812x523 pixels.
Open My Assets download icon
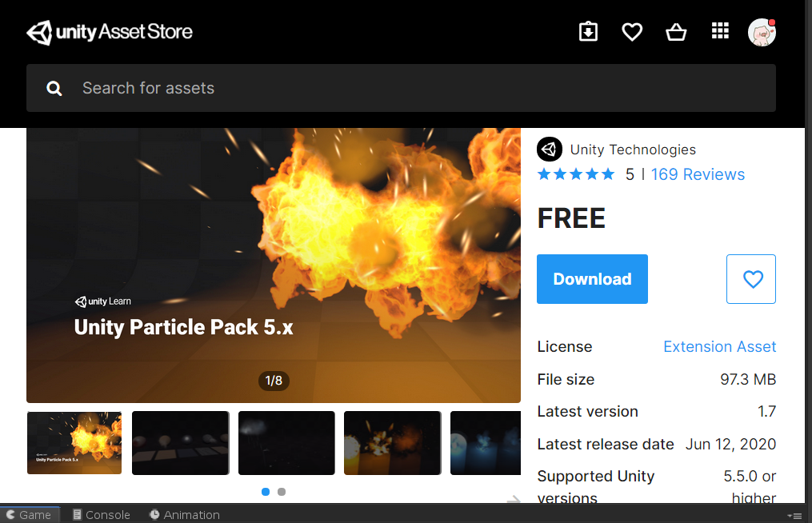point(588,31)
